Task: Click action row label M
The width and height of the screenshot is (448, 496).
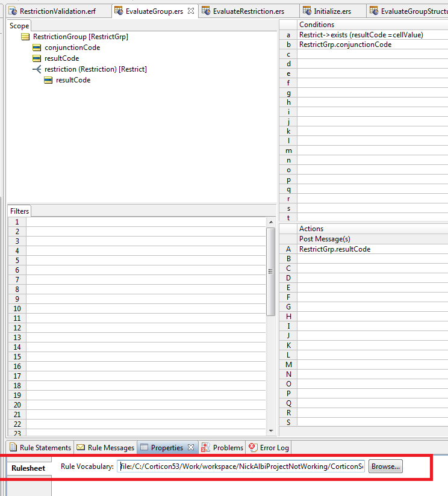Action: tap(288, 365)
